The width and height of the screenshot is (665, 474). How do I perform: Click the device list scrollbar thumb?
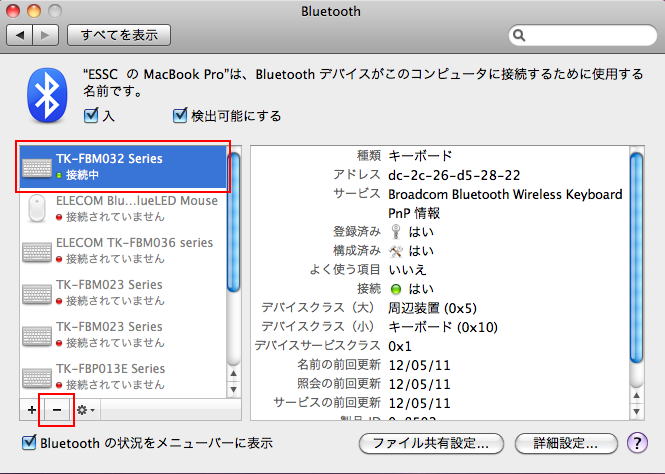(234, 223)
